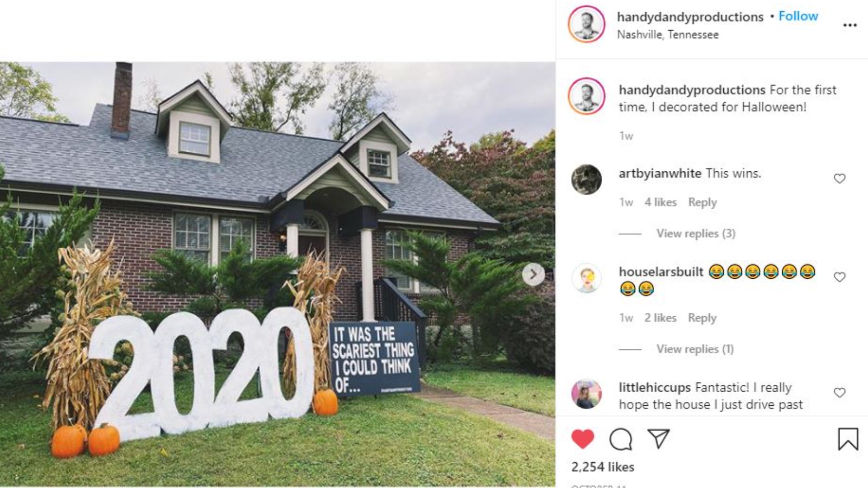Show who liked: 2,254 likes
Viewport: 868px width, 488px height.
(x=603, y=467)
